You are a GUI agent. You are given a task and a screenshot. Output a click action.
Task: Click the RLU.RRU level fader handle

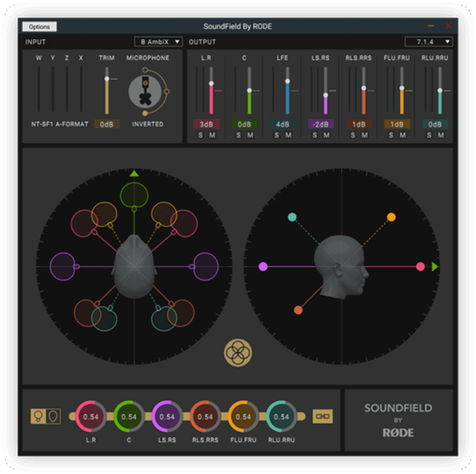coord(440,90)
